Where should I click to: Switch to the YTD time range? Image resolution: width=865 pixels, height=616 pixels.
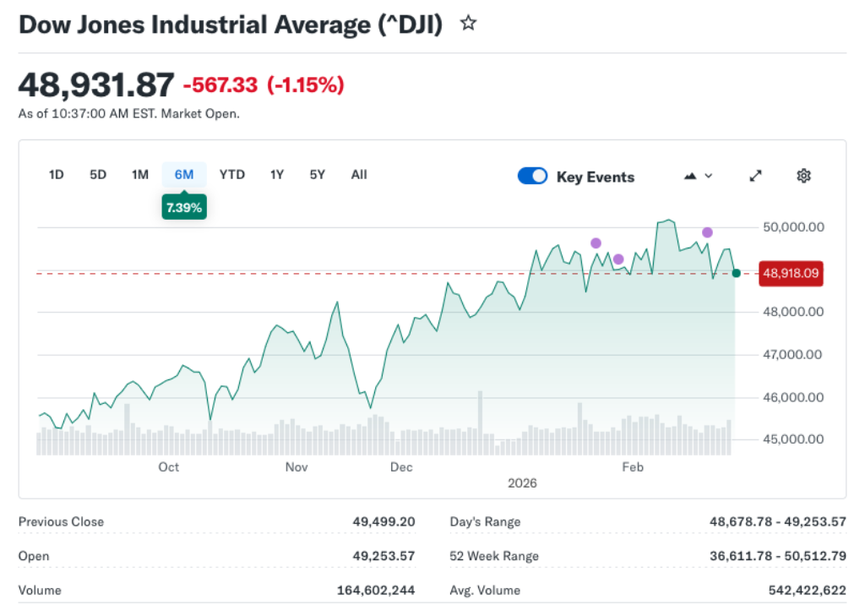pos(231,174)
